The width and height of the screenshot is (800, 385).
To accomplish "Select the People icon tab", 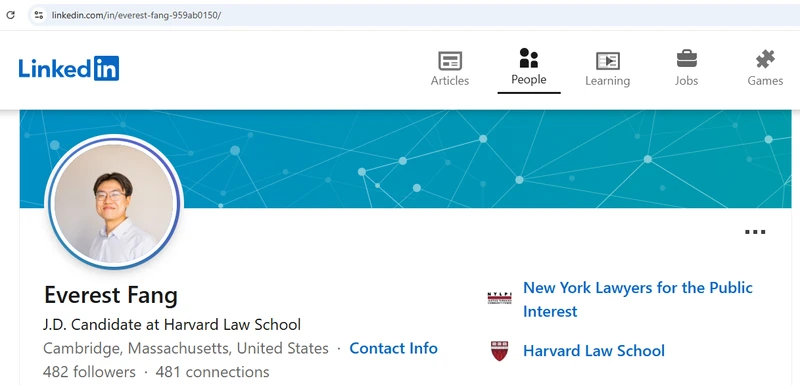I will pos(529,58).
